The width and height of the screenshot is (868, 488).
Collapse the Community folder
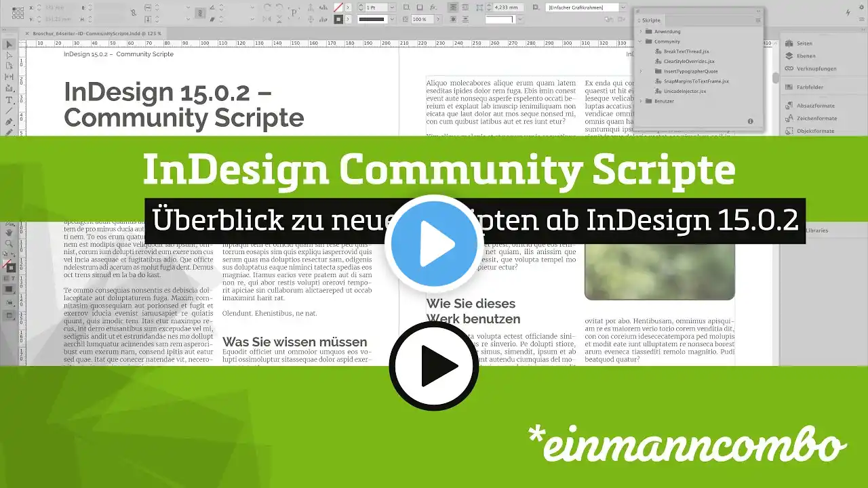click(641, 41)
